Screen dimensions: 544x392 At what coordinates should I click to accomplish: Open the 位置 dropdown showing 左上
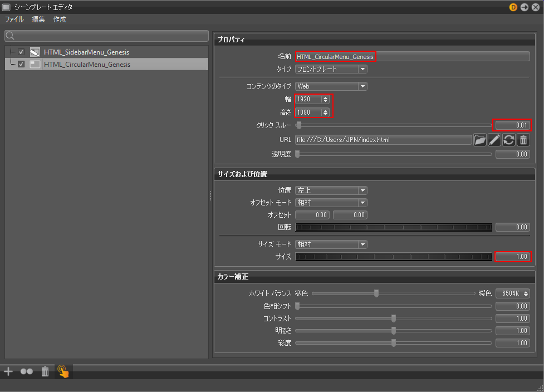[331, 190]
